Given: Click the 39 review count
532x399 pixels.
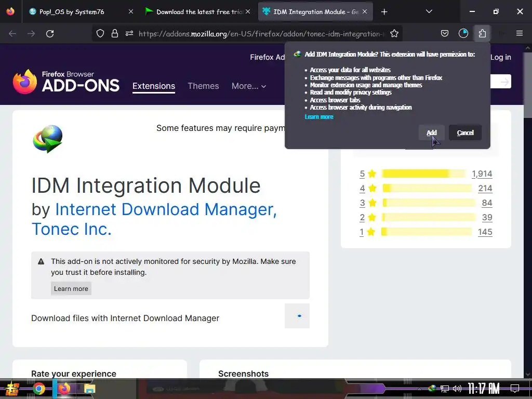Looking at the screenshot, I should pyautogui.click(x=487, y=218).
